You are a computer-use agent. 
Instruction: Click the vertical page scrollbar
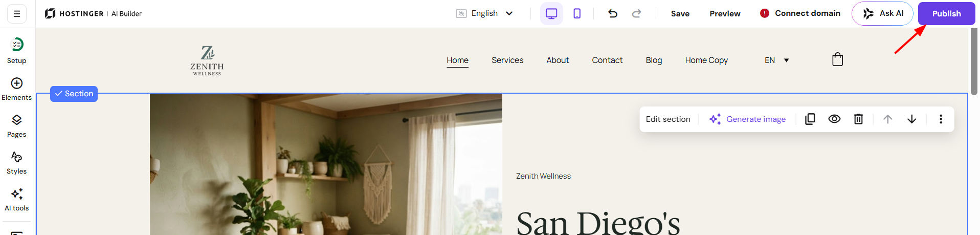[974, 61]
